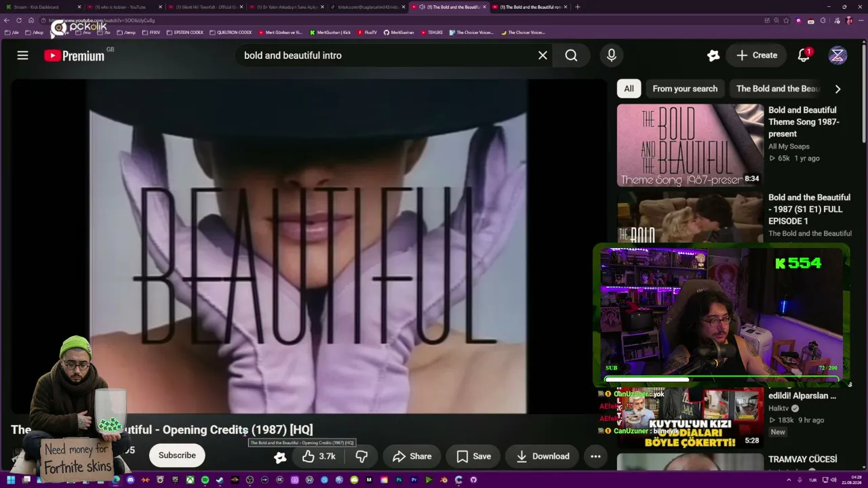Open the Xbox app from the taskbar
The height and width of the screenshot is (488, 868).
[x=190, y=480]
